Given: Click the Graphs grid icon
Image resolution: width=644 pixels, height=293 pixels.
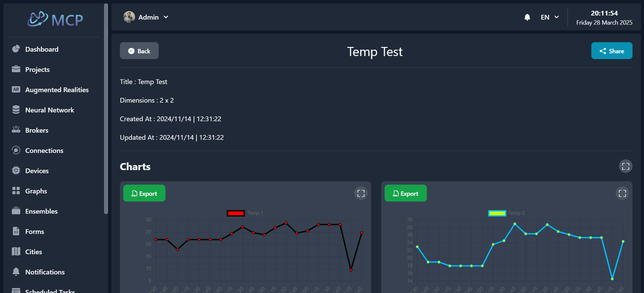Looking at the screenshot, I should tap(16, 191).
